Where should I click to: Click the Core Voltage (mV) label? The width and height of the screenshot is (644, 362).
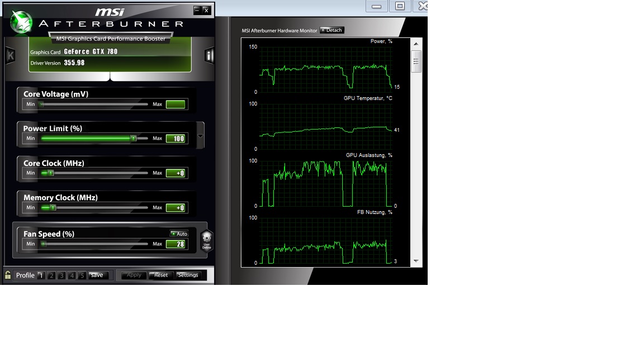click(x=56, y=94)
